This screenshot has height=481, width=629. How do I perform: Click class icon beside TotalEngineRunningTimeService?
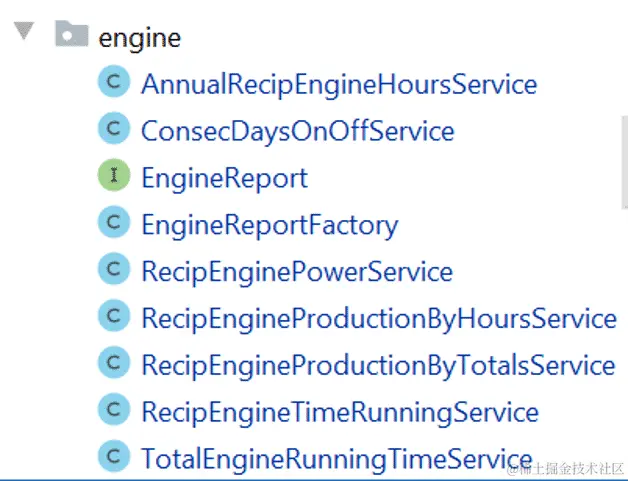(x=114, y=456)
